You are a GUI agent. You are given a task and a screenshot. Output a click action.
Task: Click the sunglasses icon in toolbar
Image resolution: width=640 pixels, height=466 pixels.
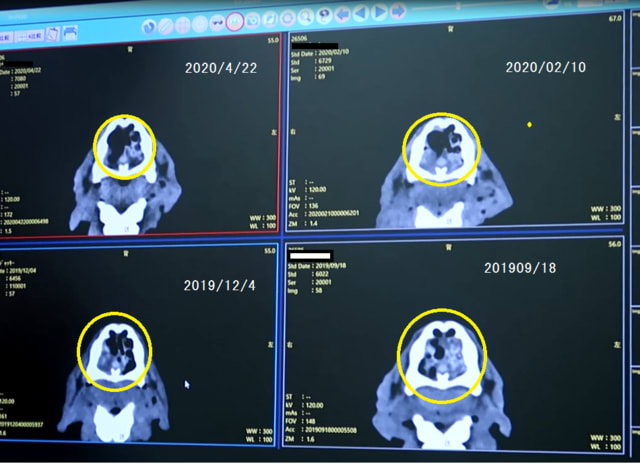(217, 22)
